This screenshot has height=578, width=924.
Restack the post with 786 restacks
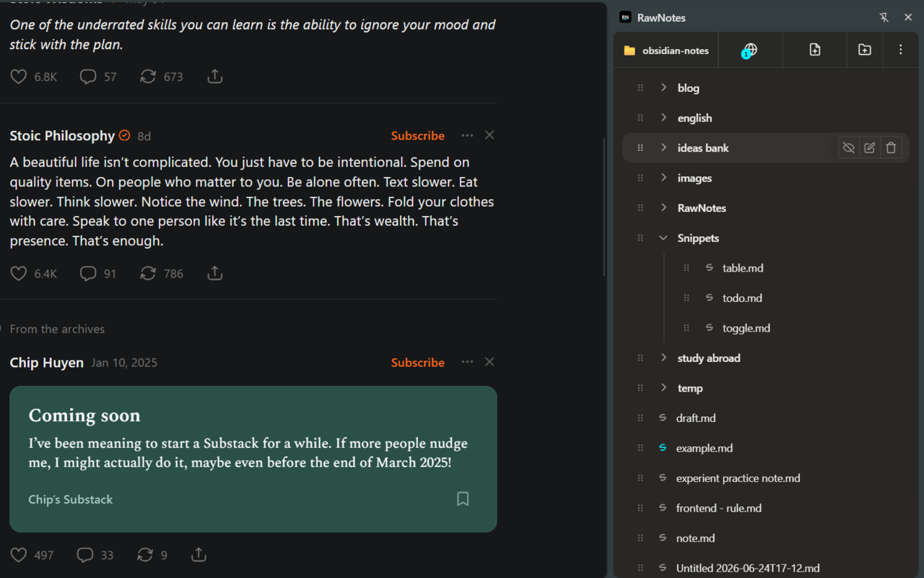(x=148, y=273)
